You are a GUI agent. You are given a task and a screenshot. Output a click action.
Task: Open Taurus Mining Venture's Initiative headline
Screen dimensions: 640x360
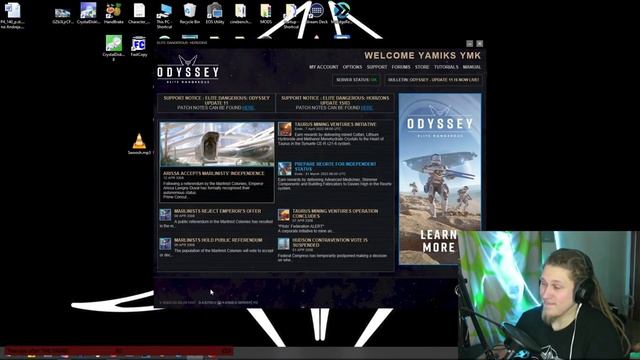coord(336,124)
